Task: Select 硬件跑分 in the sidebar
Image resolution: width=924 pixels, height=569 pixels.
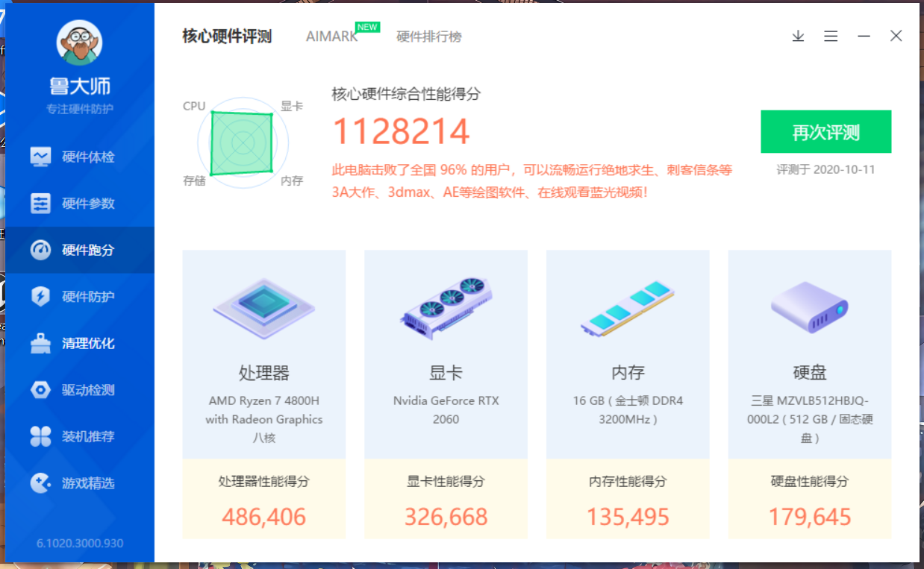Action: click(x=80, y=250)
